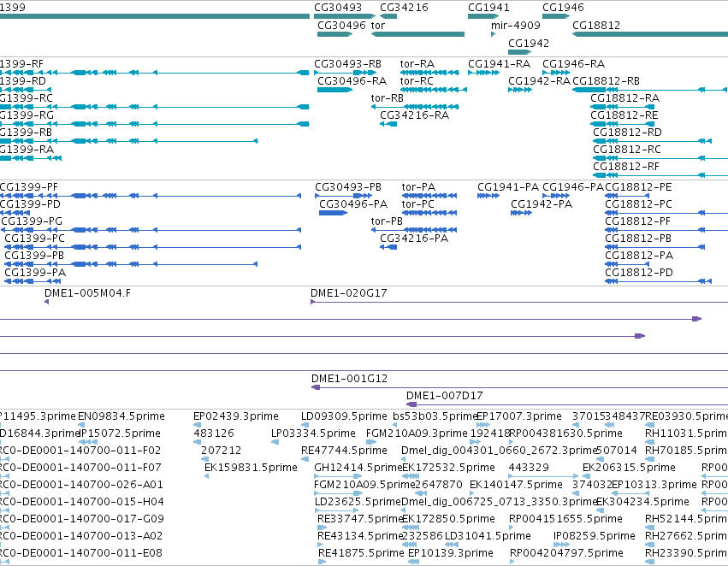Image resolution: width=728 pixels, height=566 pixels.
Task: Select EST IP08259.5prime
Action: point(595,536)
